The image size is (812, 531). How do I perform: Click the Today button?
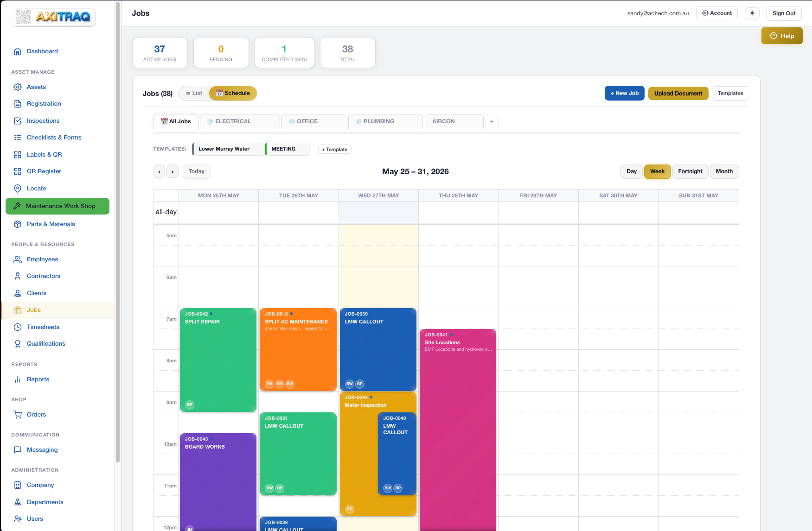click(197, 172)
